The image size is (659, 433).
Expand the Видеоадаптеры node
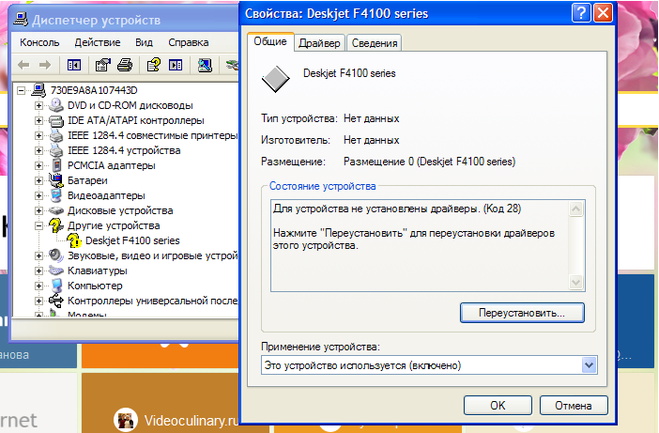(39, 195)
